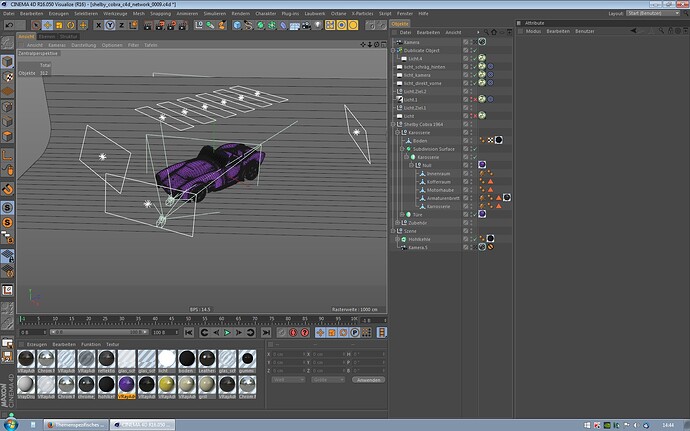Image resolution: width=690 pixels, height=431 pixels.
Task: Select the Rotate tool
Action: (70, 25)
